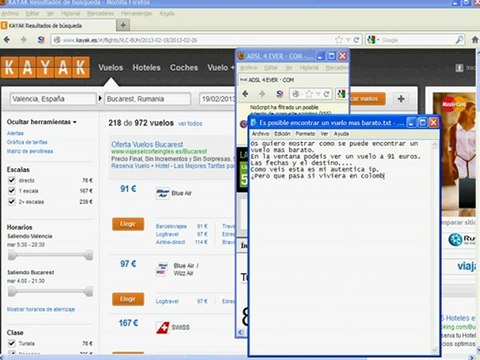The width and height of the screenshot is (480, 360).
Task: Open search engine dropdown next to Google icon
Action: (x=378, y=40)
